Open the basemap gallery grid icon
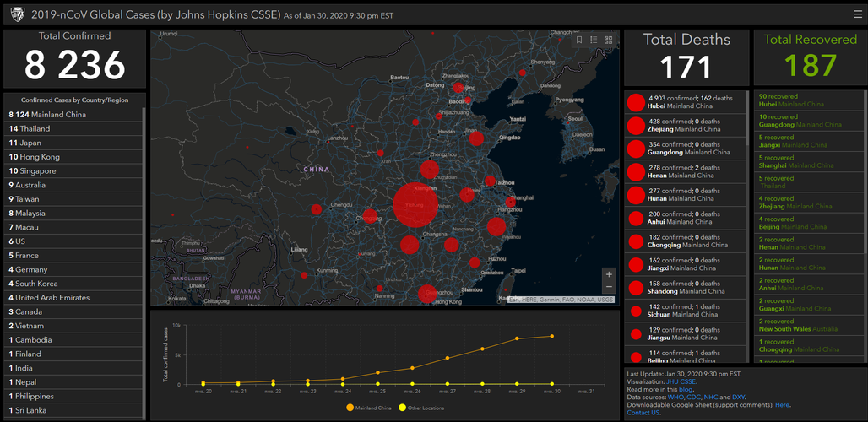 [608, 40]
